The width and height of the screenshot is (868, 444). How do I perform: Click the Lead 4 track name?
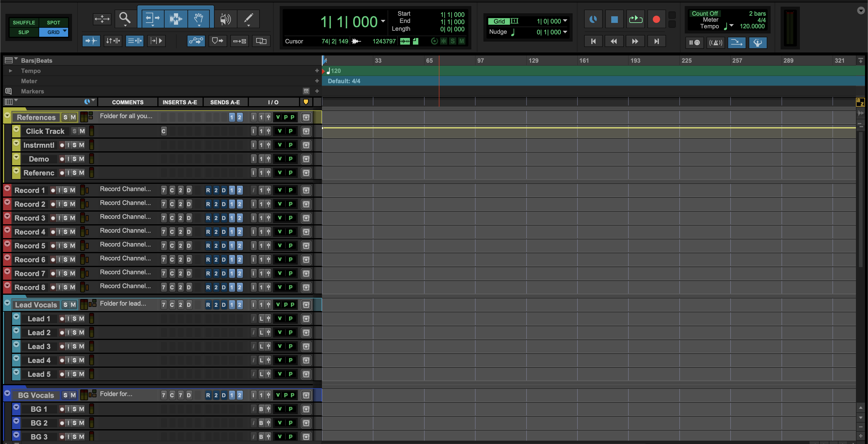click(39, 361)
